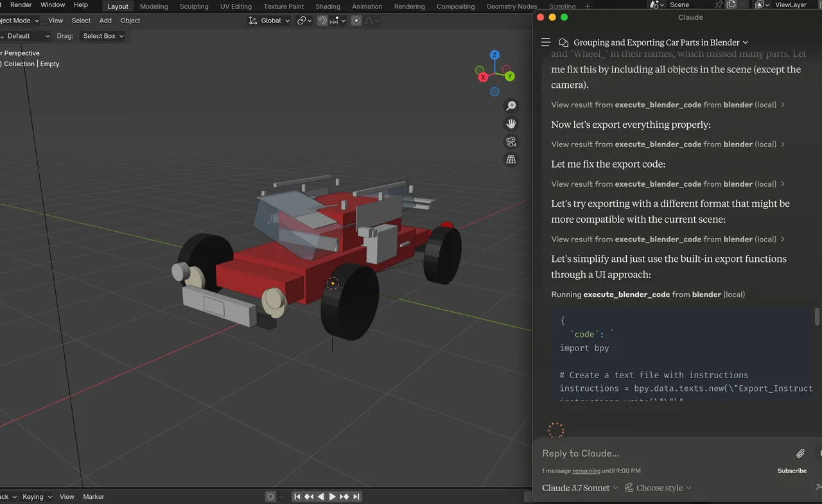Open the Default orientation dropdown

point(24,36)
